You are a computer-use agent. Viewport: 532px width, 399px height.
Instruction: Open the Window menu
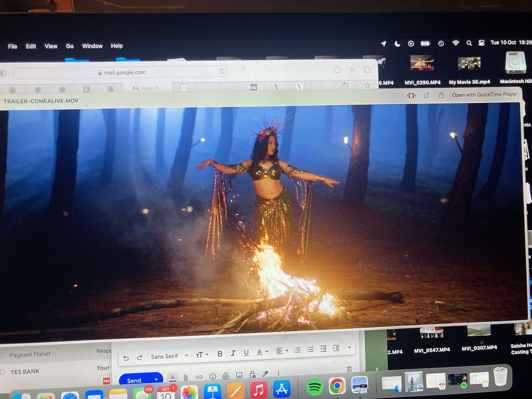pos(92,46)
